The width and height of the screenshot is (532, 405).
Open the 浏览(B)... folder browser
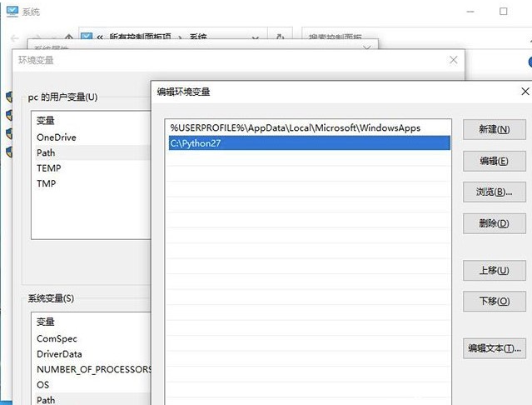pos(494,192)
